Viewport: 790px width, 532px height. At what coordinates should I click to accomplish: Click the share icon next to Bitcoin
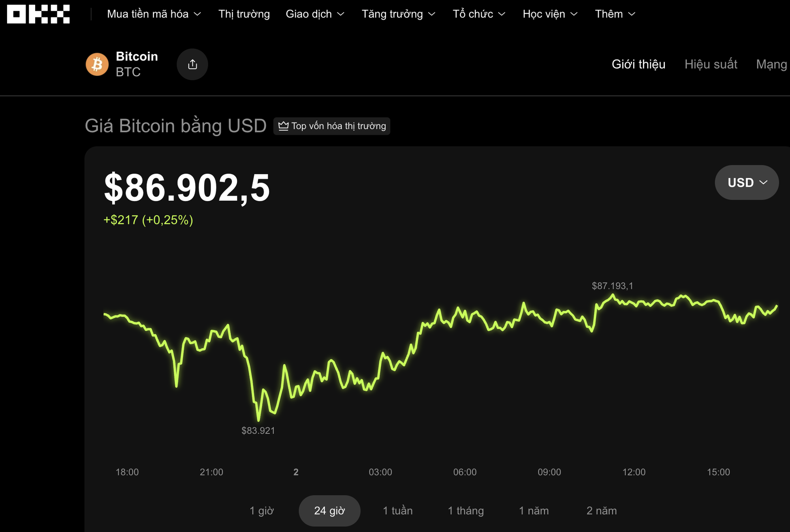click(192, 64)
